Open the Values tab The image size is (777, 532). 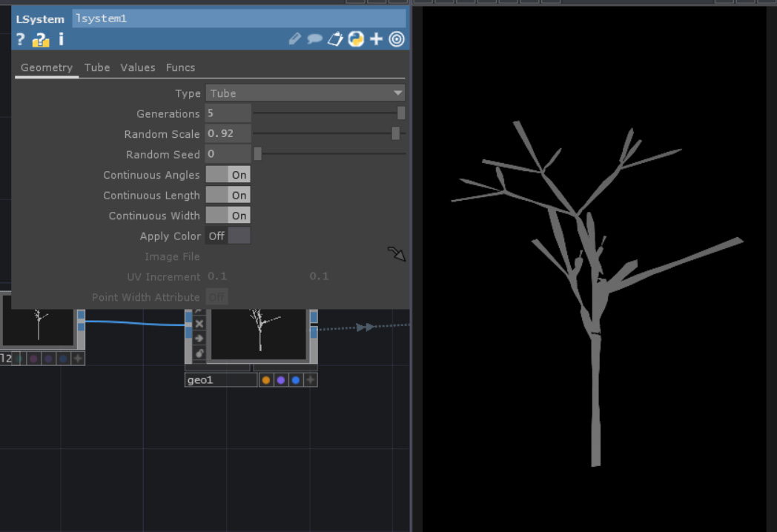[138, 67]
